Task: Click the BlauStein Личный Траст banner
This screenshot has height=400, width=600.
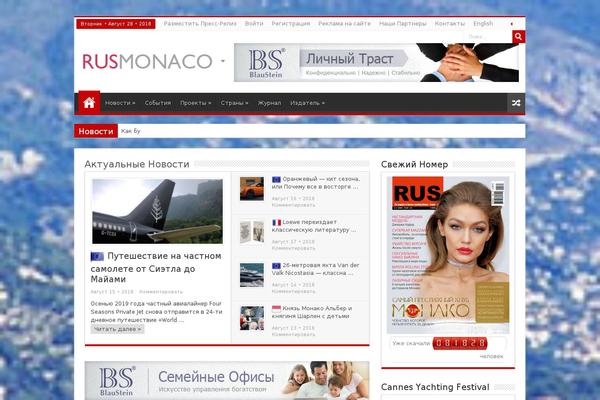Action: point(376,62)
